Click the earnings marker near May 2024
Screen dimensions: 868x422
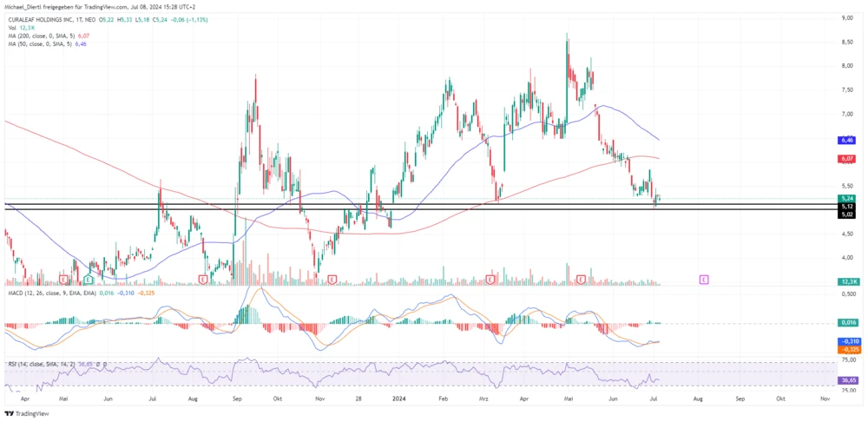tap(582, 280)
